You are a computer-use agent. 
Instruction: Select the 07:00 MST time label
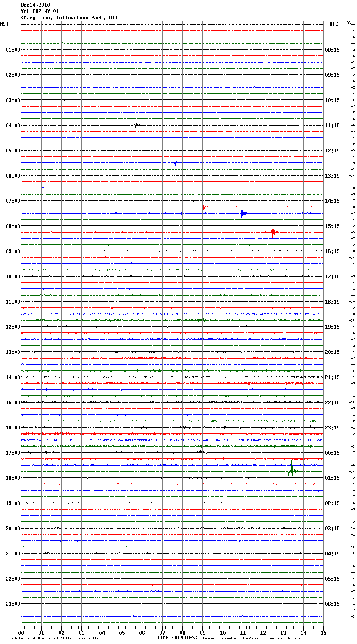coord(13,201)
